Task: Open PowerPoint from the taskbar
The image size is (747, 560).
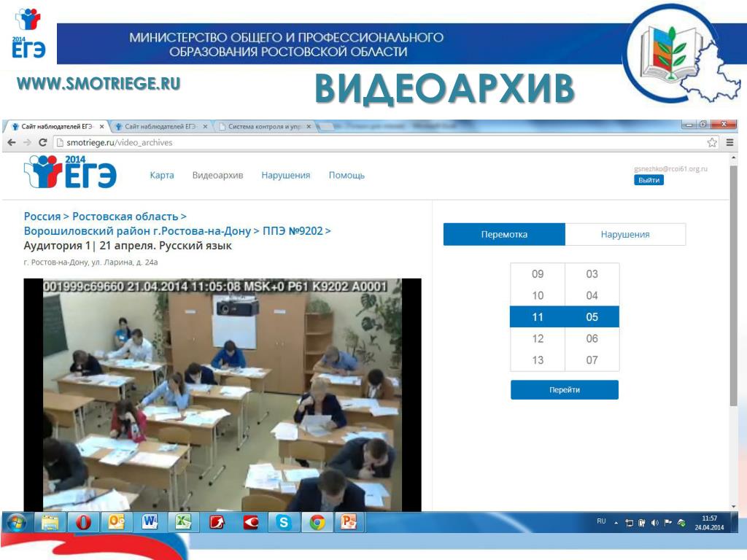Action: click(349, 523)
